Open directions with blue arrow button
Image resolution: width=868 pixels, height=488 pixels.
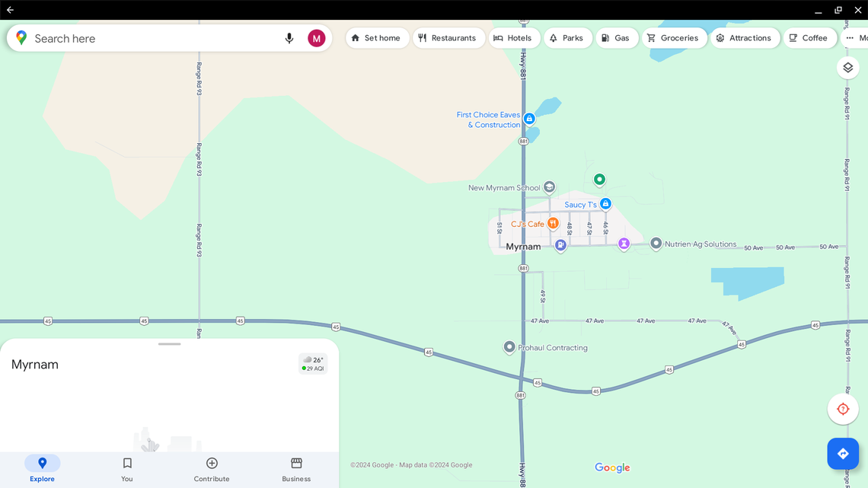pyautogui.click(x=843, y=454)
